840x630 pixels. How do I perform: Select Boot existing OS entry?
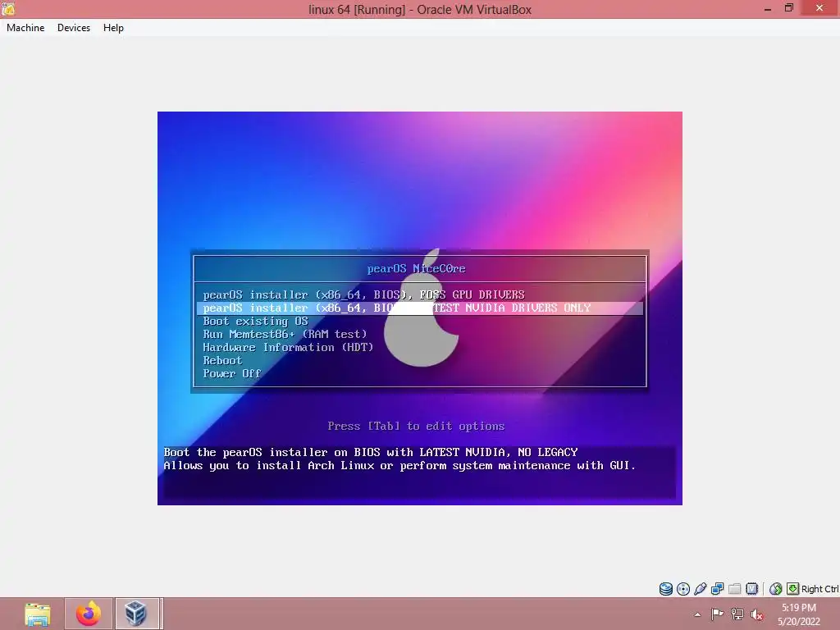419,321
